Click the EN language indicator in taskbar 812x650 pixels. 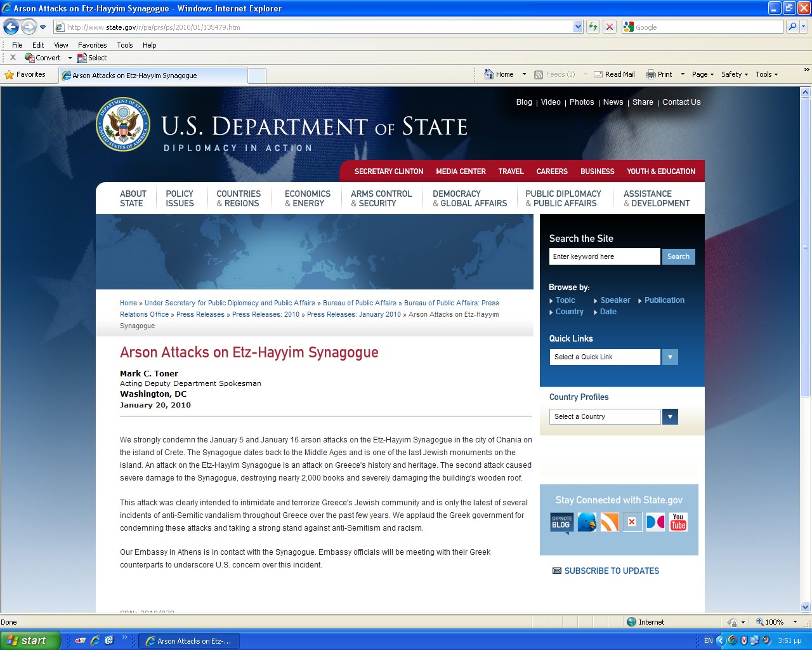click(x=708, y=640)
